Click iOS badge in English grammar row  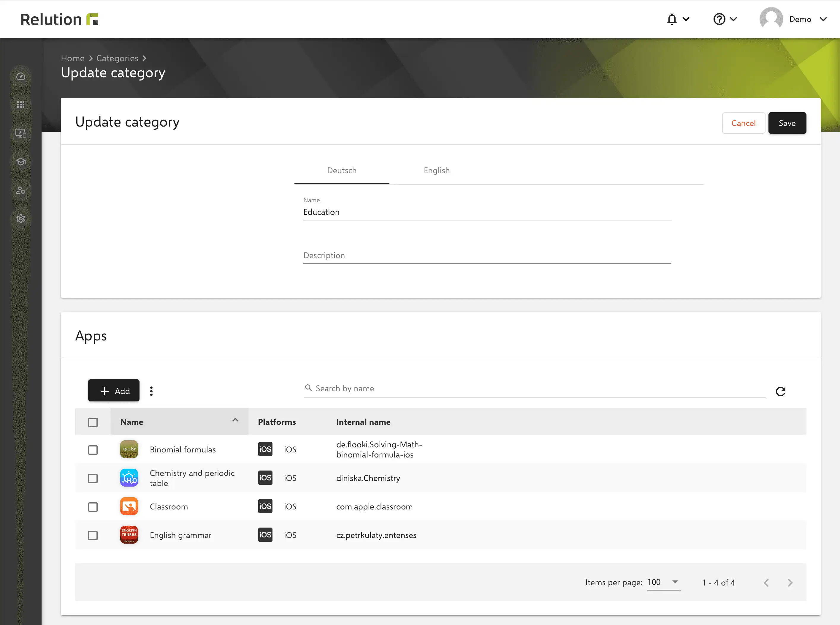point(265,535)
